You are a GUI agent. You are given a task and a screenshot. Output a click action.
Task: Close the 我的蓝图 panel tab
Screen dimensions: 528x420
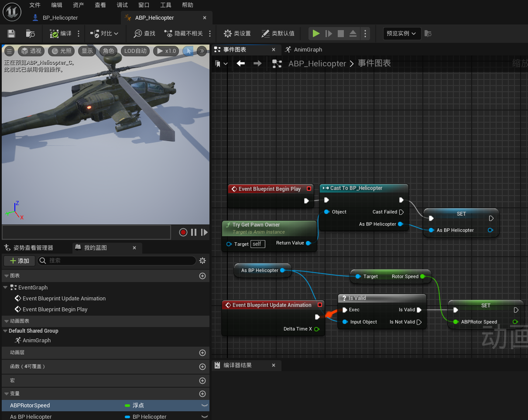click(134, 248)
